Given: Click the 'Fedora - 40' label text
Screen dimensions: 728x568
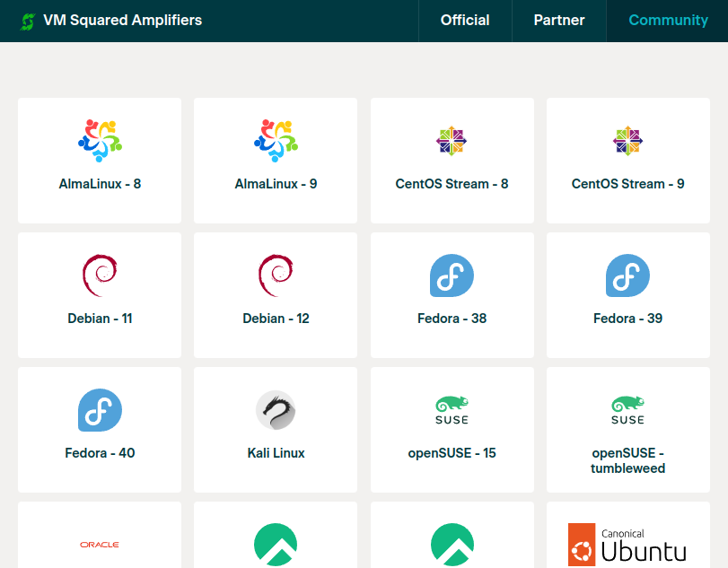Looking at the screenshot, I should click(100, 453).
